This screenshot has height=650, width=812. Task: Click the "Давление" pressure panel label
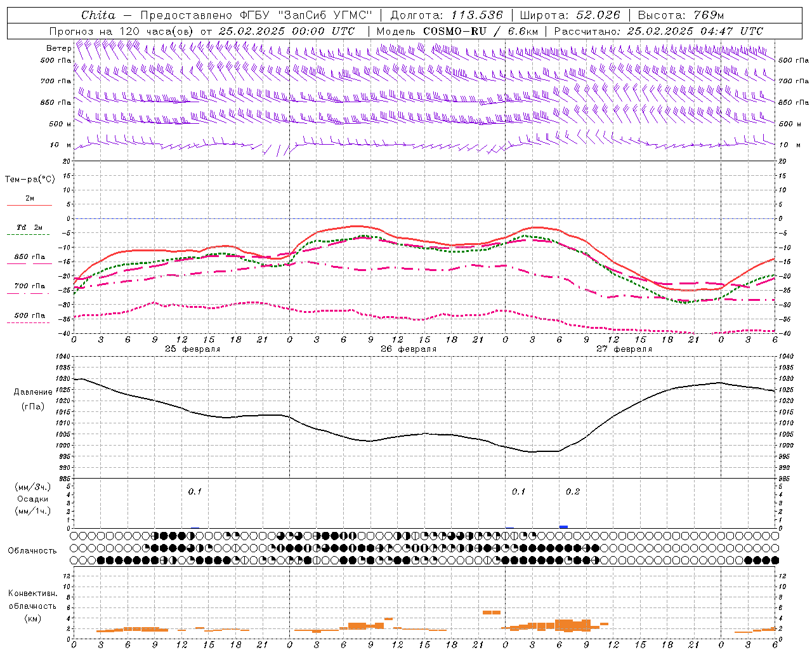click(x=33, y=392)
